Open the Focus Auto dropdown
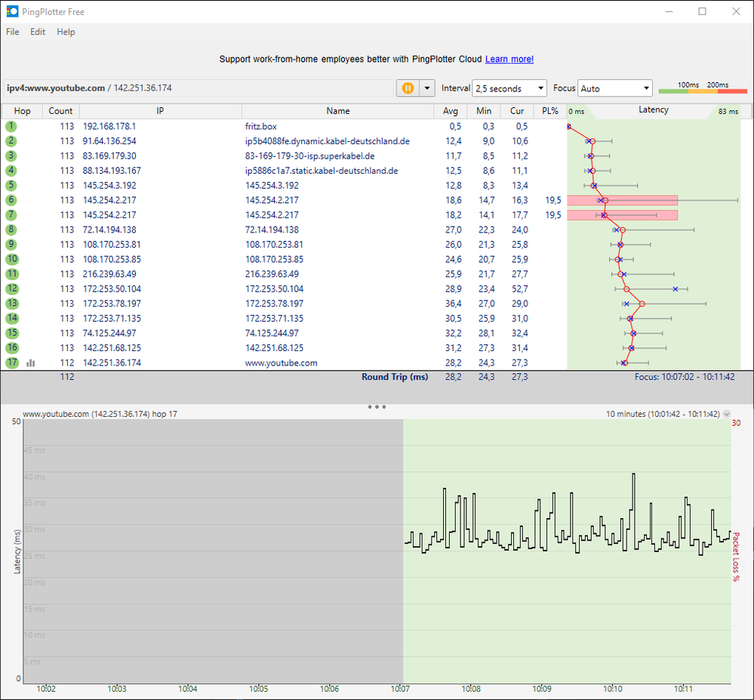Viewport: 754px width, 700px height. coord(614,88)
